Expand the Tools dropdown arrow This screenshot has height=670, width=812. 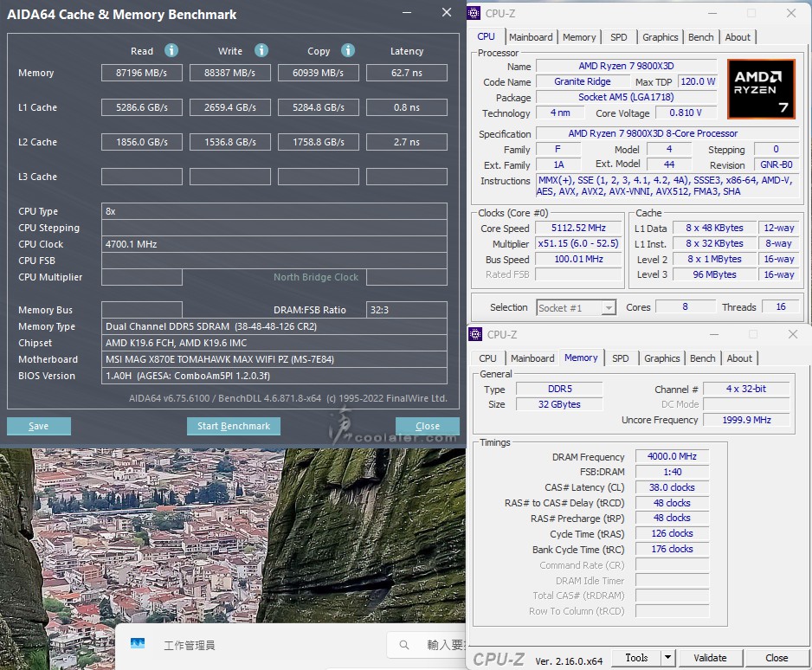[x=667, y=658]
